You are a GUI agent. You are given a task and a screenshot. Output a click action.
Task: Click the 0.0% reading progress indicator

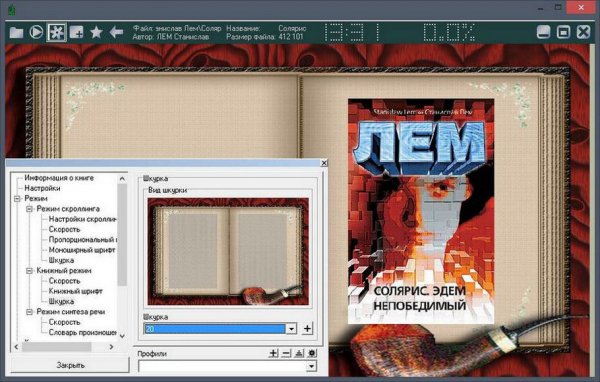[x=450, y=32]
